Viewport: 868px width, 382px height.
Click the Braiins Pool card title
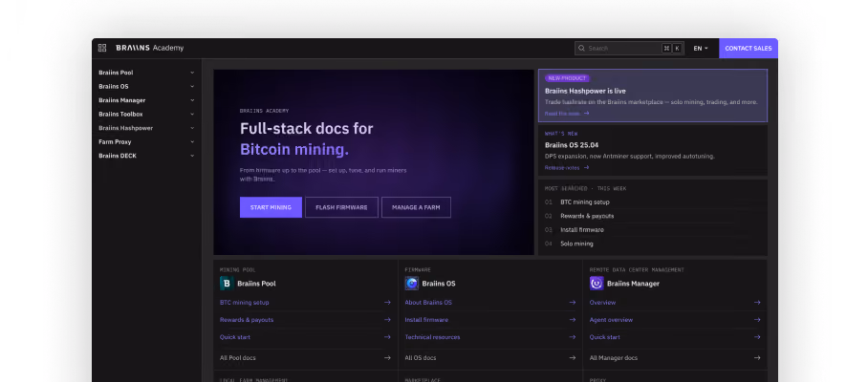(256, 284)
